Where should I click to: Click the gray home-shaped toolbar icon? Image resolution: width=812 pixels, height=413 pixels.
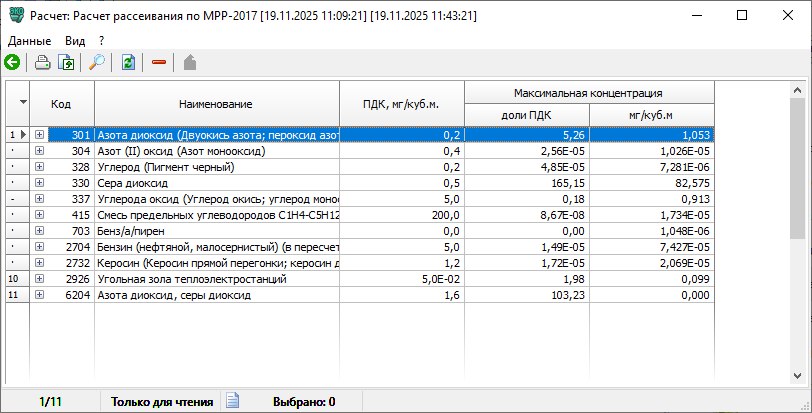pos(189,62)
